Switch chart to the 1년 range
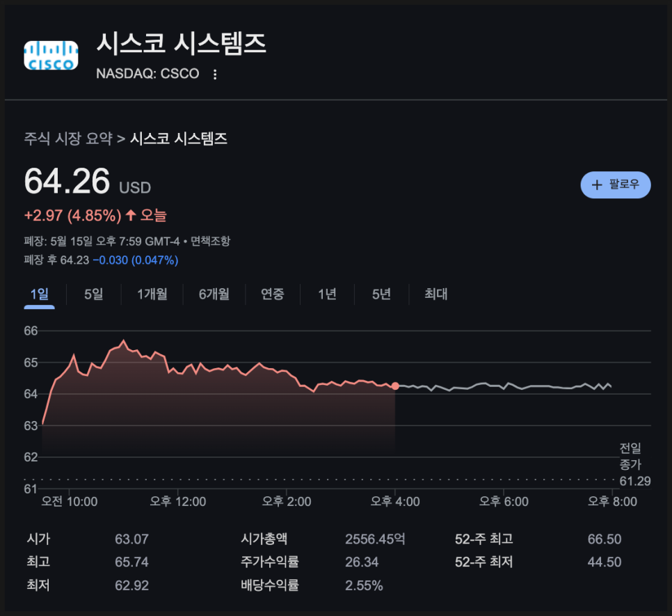The height and width of the screenshot is (616, 672). (327, 294)
